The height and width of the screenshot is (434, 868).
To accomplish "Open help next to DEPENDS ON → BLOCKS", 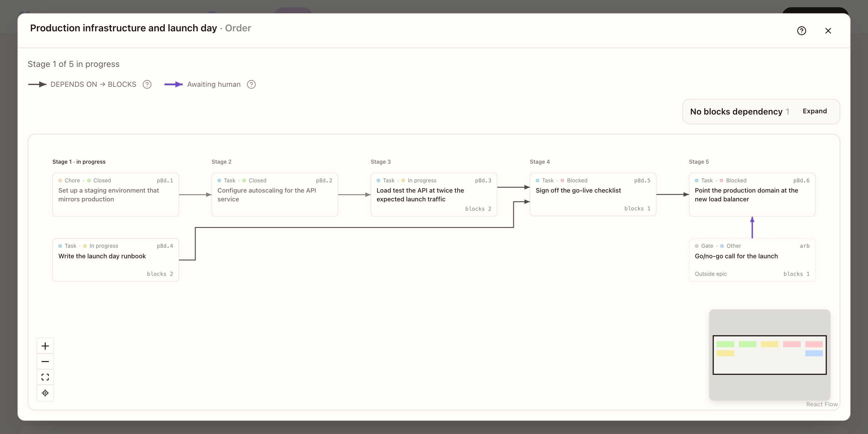I will tap(147, 84).
